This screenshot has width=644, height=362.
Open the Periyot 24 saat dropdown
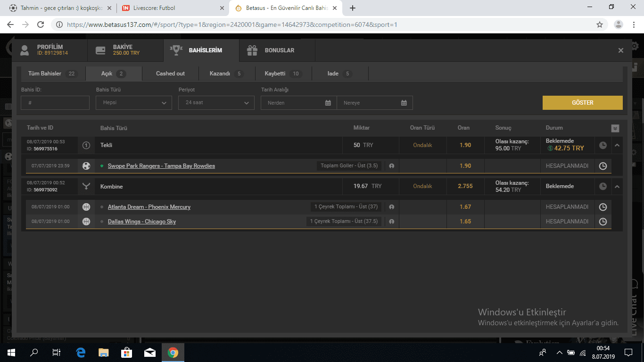(x=216, y=103)
